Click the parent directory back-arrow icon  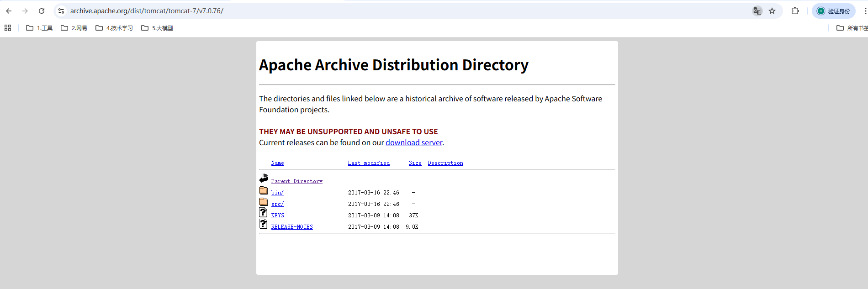pos(264,179)
